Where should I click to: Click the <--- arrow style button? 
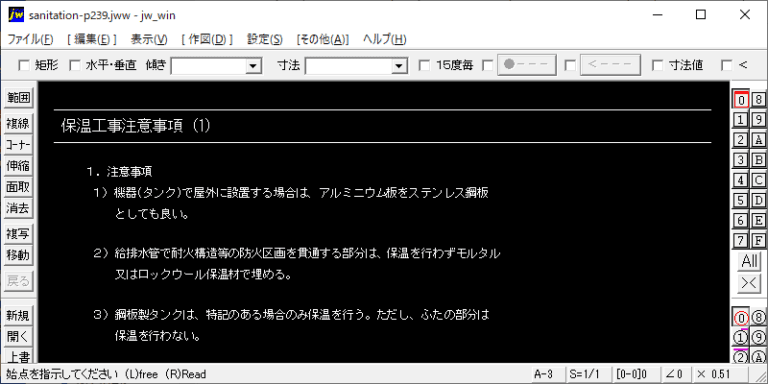click(x=610, y=65)
